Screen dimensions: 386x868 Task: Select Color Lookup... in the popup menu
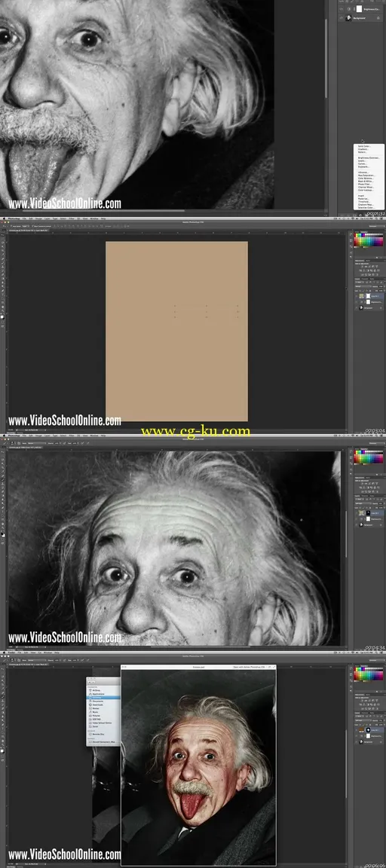(x=366, y=190)
